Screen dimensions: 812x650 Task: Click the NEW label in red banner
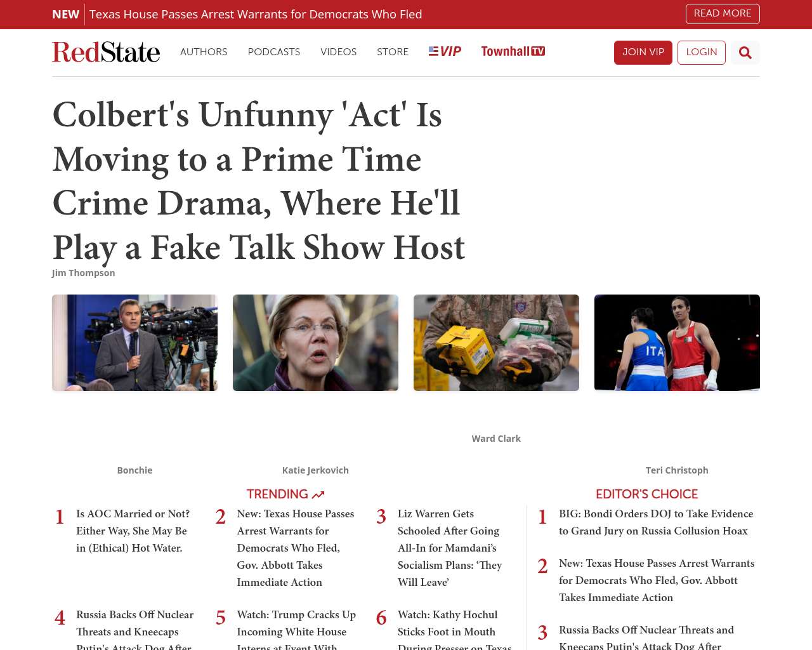pos(65,14)
